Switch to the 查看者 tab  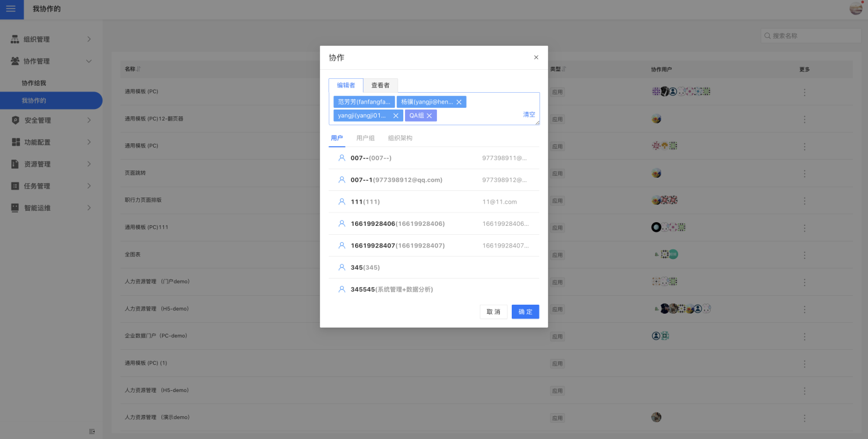380,86
